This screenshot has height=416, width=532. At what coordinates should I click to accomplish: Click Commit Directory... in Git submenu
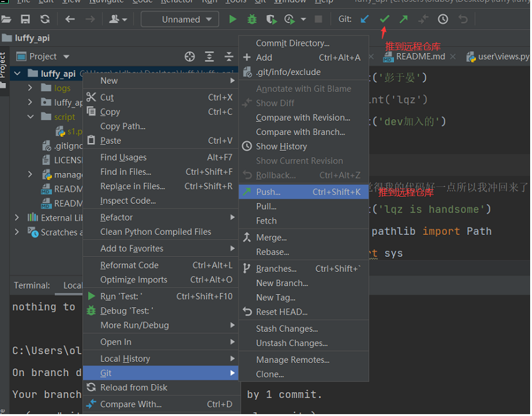coord(292,43)
